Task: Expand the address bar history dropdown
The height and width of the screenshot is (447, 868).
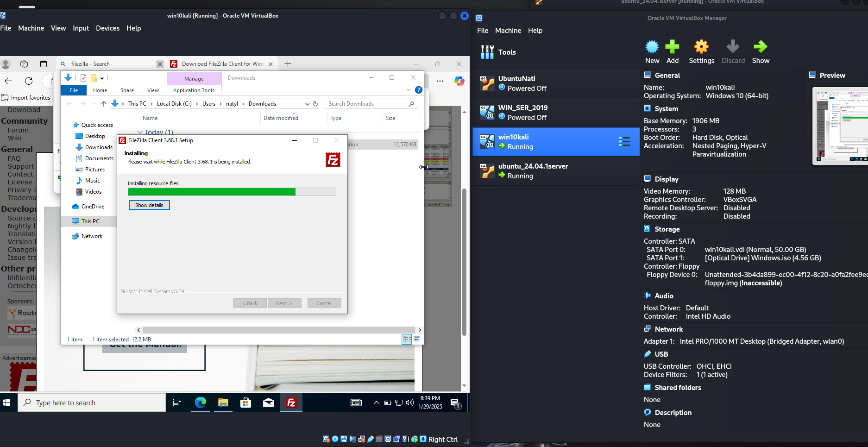Action: [307, 104]
